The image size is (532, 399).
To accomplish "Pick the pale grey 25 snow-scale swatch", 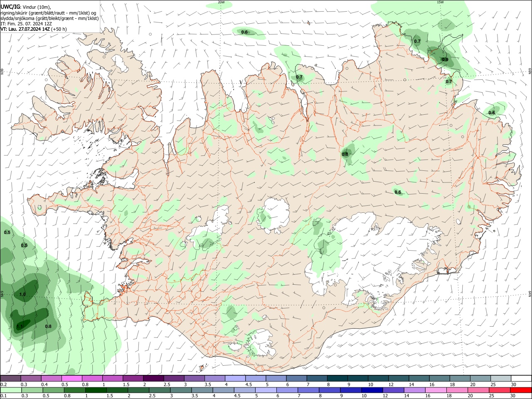I will coord(501,379).
